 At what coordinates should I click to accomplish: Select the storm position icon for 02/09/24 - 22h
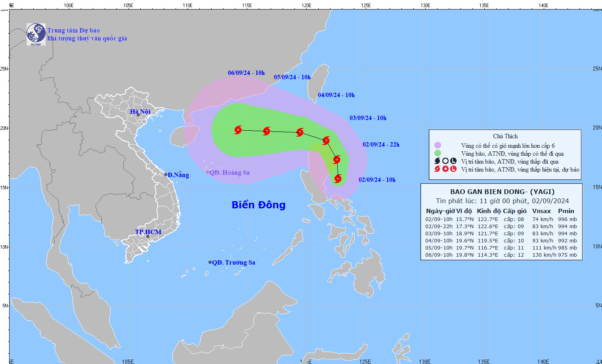(x=336, y=160)
